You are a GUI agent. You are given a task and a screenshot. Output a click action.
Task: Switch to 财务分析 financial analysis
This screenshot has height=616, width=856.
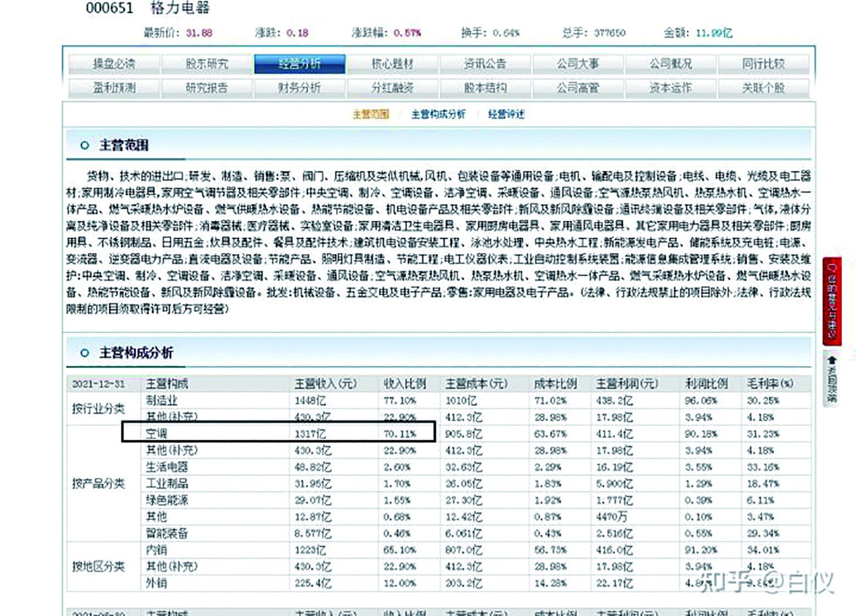300,87
